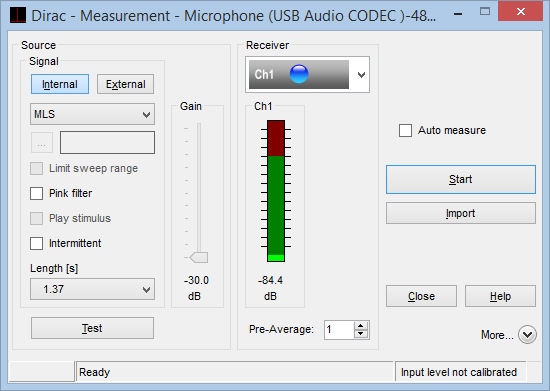Screen dimensions: 550x391
Task: Switch to External signal source
Action: [x=125, y=84]
